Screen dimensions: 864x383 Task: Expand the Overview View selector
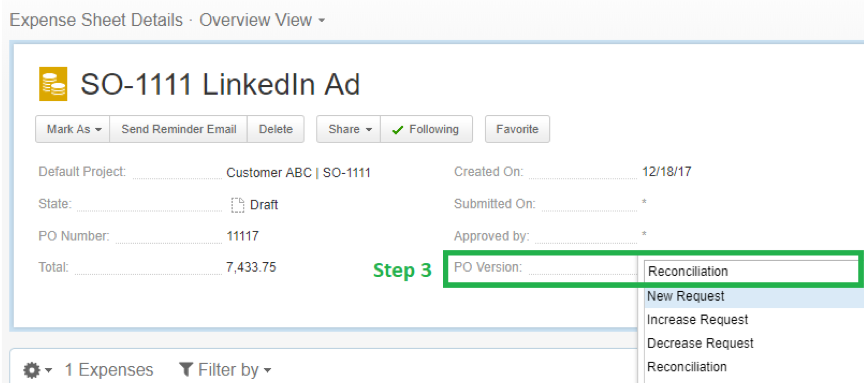click(x=262, y=20)
